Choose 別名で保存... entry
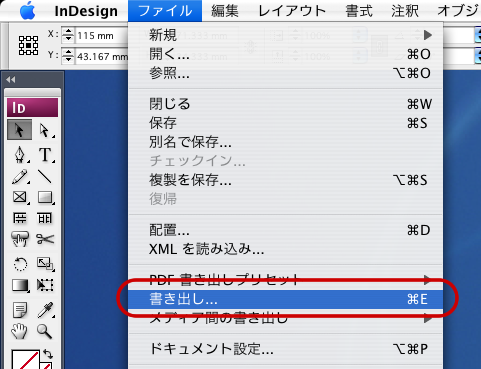 [286, 142]
